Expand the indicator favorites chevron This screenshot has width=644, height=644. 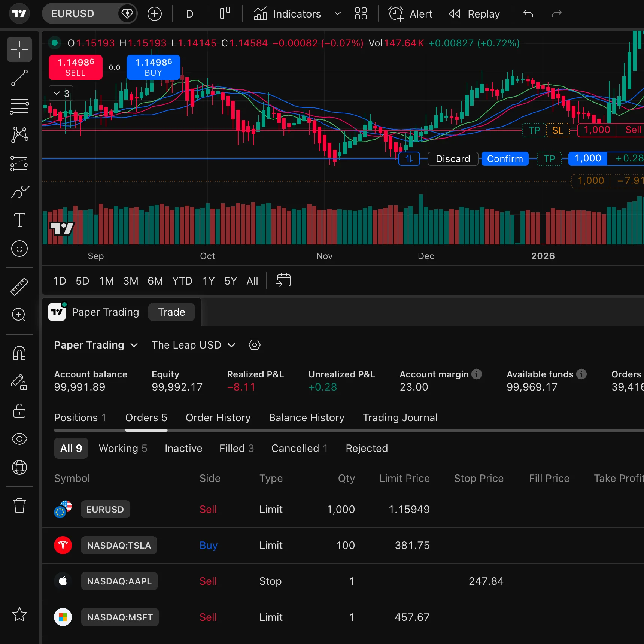338,14
